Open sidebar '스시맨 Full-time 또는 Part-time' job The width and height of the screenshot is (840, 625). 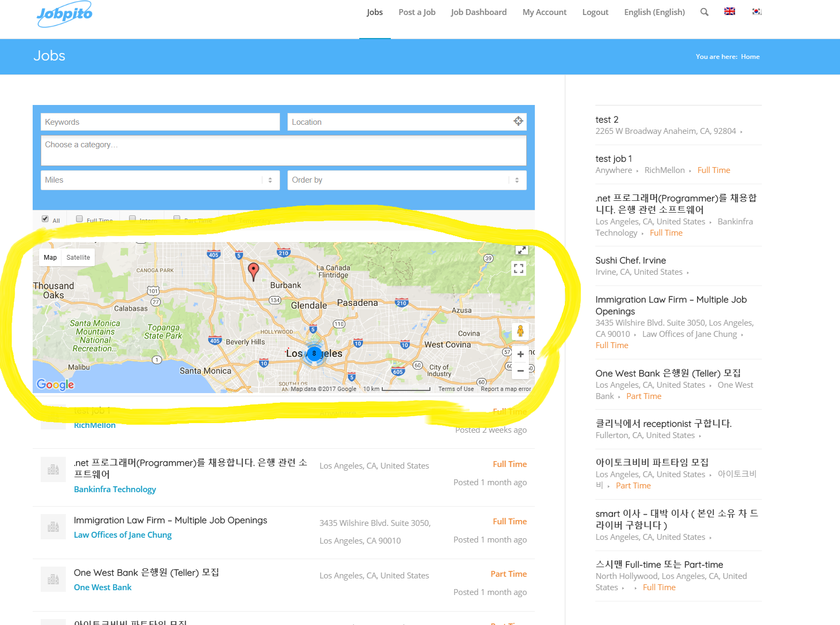coord(659,564)
